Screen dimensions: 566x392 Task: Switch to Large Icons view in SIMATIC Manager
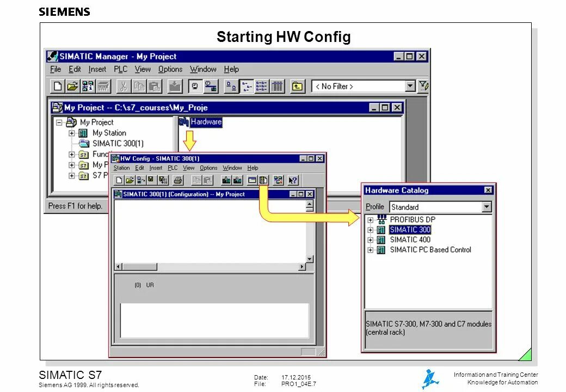pyautogui.click(x=231, y=86)
